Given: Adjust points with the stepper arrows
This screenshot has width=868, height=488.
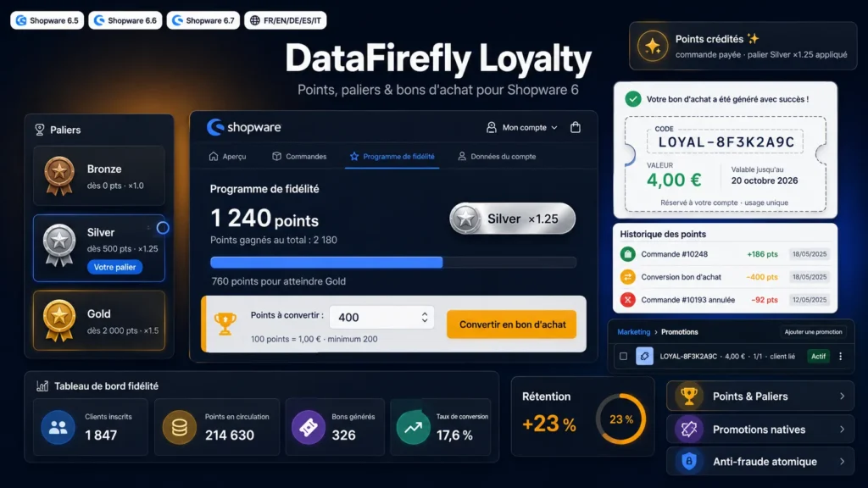Looking at the screenshot, I should (x=425, y=317).
